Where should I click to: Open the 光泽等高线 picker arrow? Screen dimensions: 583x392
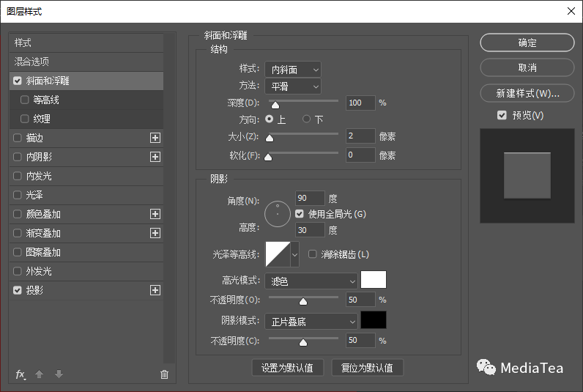click(x=295, y=254)
